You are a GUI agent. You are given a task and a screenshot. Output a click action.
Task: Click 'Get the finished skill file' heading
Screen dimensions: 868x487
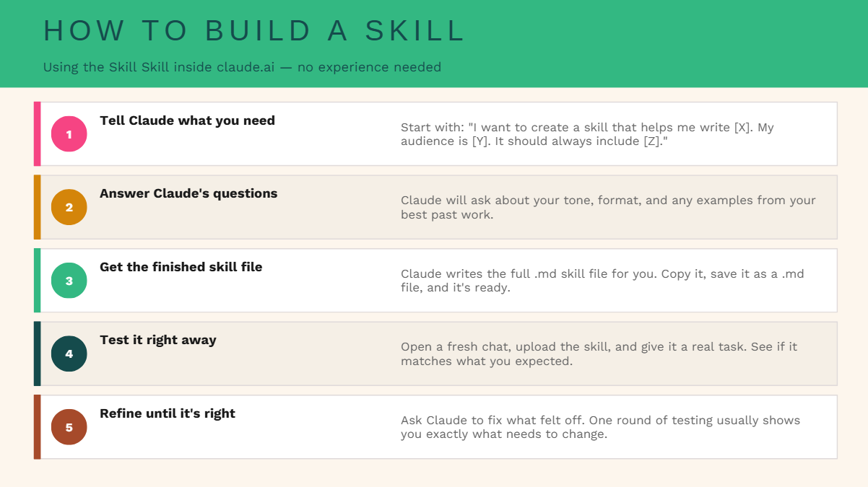click(x=181, y=267)
